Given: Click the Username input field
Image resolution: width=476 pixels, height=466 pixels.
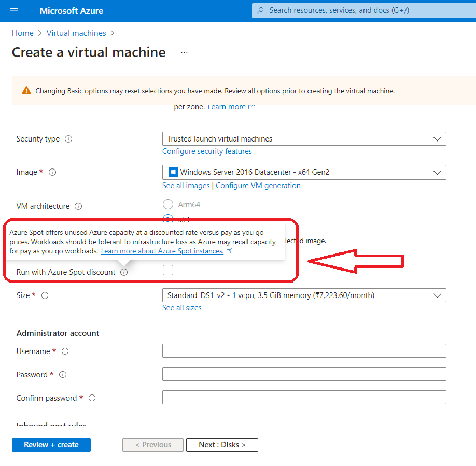Looking at the screenshot, I should (304, 351).
